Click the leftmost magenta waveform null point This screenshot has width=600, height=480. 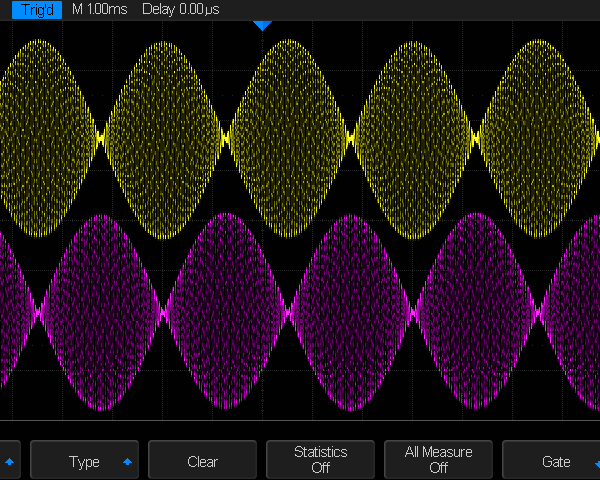(x=40, y=313)
